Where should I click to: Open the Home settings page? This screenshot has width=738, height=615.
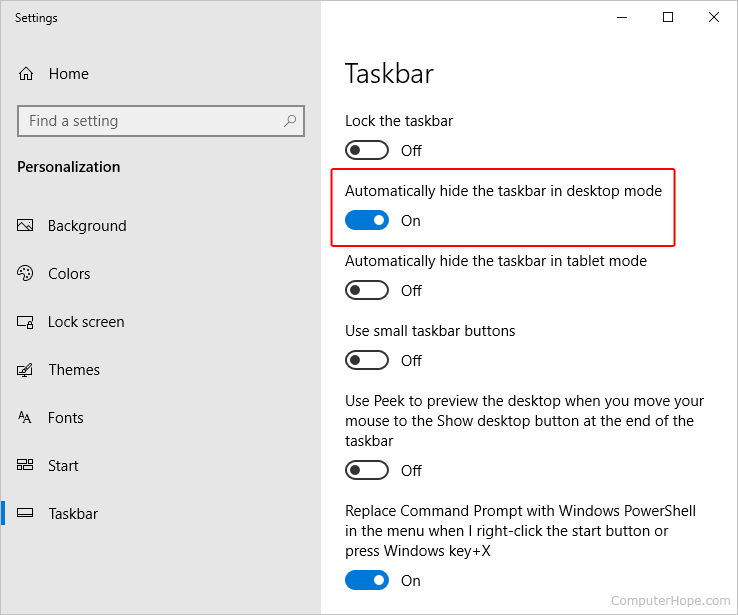coord(69,74)
